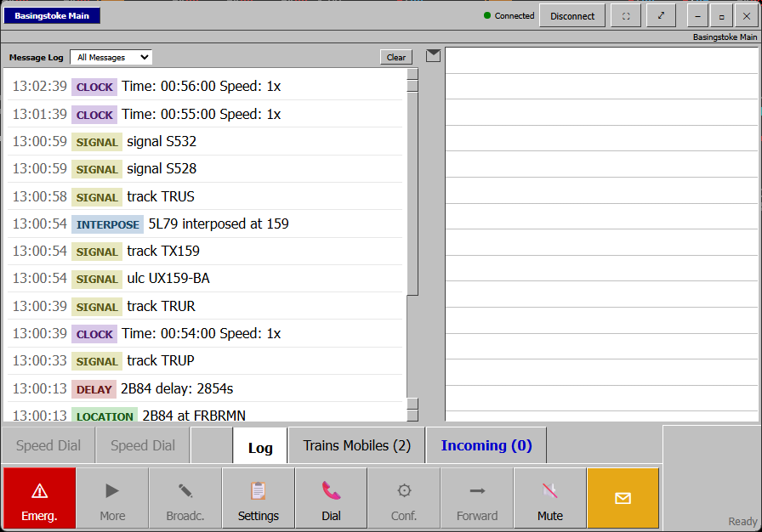Viewport: 762px width, 532px height.
Task: Switch to the Log tab
Action: tap(260, 446)
